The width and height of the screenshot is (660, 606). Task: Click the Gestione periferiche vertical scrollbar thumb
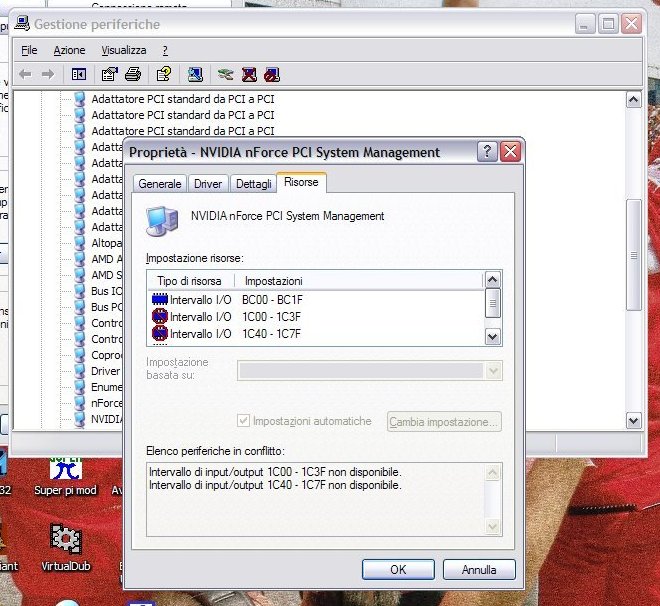tap(633, 255)
